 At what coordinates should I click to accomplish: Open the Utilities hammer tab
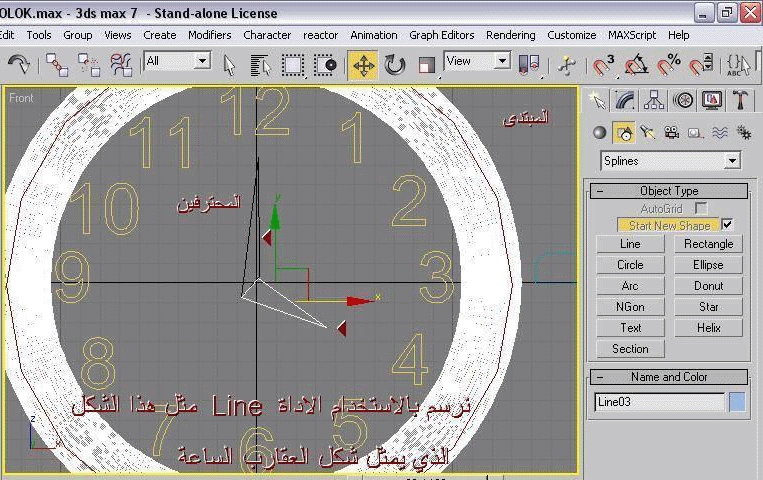(741, 101)
